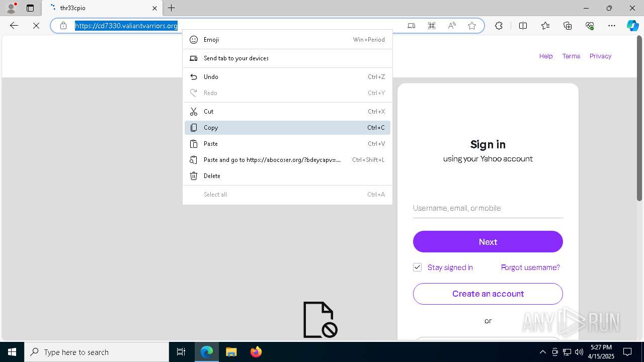Toggle Stay signed in checkbox
The image size is (644, 362).
(417, 267)
